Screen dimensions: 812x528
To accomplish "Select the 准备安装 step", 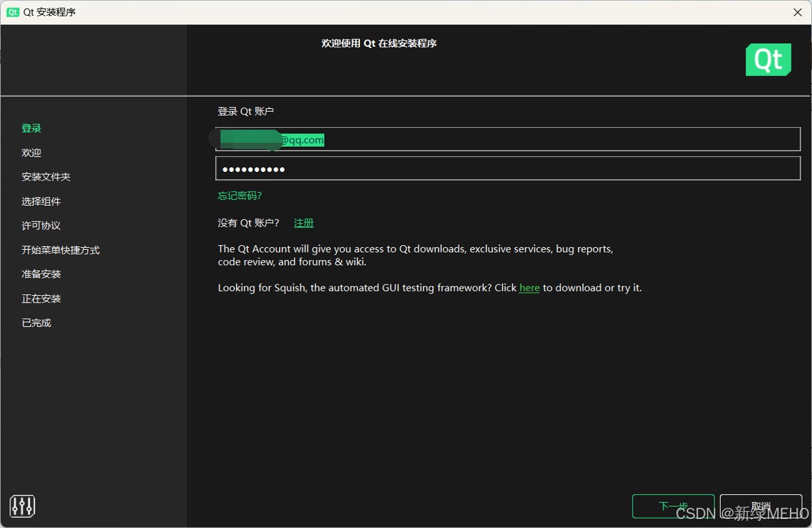I will point(41,274).
